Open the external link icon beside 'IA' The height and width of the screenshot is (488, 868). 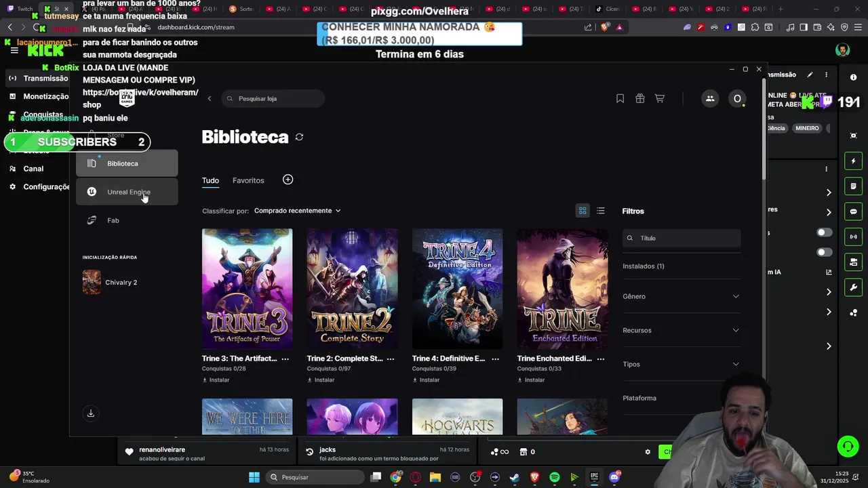829,272
